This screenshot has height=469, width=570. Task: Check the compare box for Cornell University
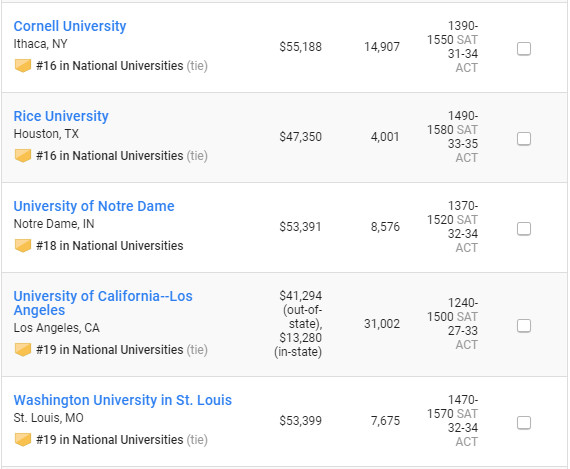coord(524,49)
